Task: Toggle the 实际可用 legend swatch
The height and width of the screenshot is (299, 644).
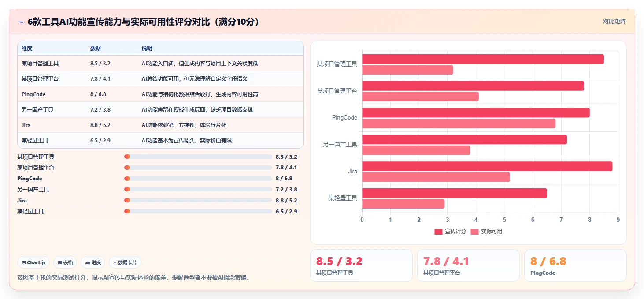Action: (x=474, y=232)
